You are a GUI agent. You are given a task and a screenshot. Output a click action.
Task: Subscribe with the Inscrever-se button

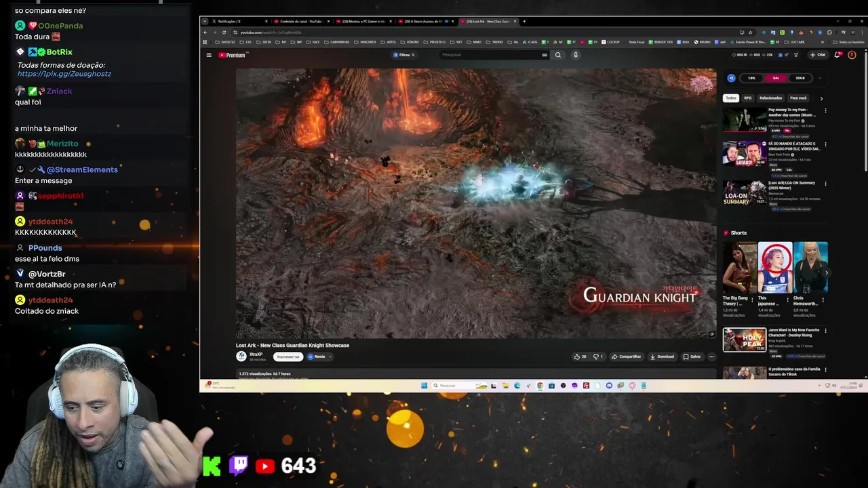pos(288,357)
